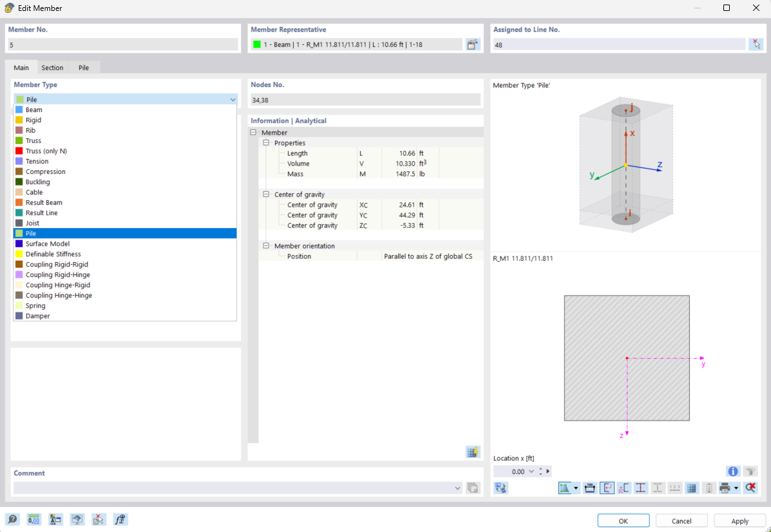Toggle principal axes display for the section
Viewport: 771px width, 532px height.
606,488
